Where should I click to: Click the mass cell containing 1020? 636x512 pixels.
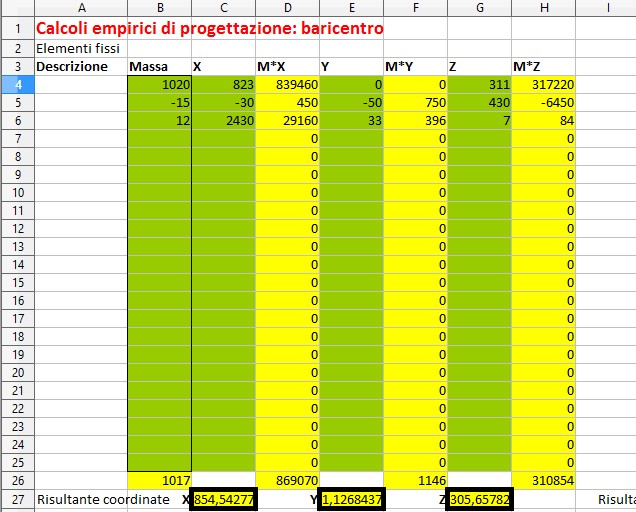[x=159, y=85]
